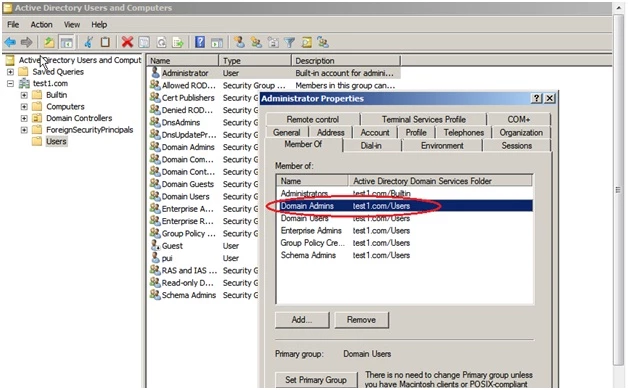Viewport: 628px width, 390px height.
Task: Open the Help menu
Action: 99,24
